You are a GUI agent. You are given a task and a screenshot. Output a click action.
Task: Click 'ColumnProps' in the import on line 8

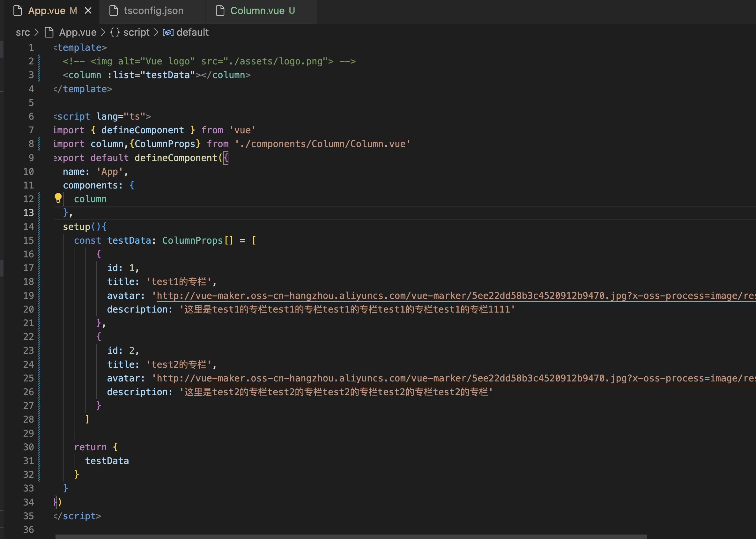[165, 144]
